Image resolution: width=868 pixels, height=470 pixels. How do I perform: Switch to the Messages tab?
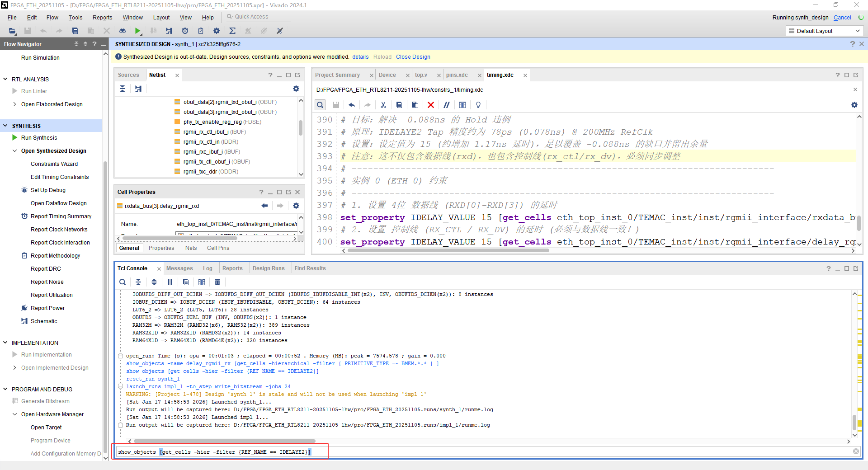179,268
